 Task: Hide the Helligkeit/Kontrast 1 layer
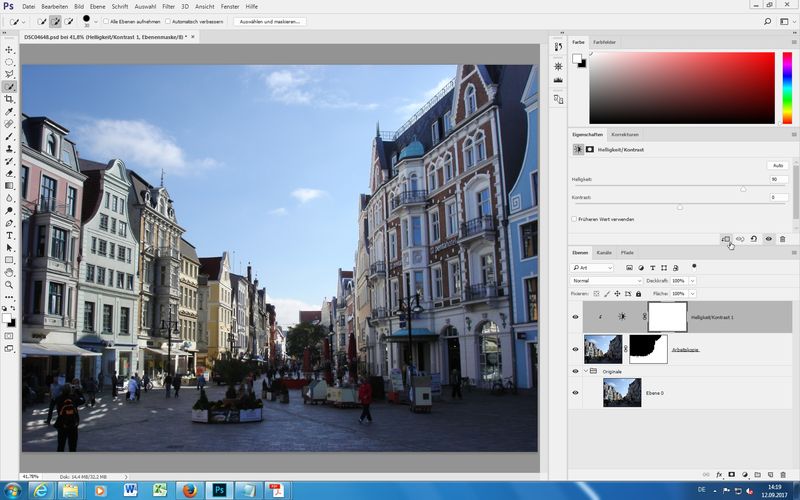coord(575,316)
